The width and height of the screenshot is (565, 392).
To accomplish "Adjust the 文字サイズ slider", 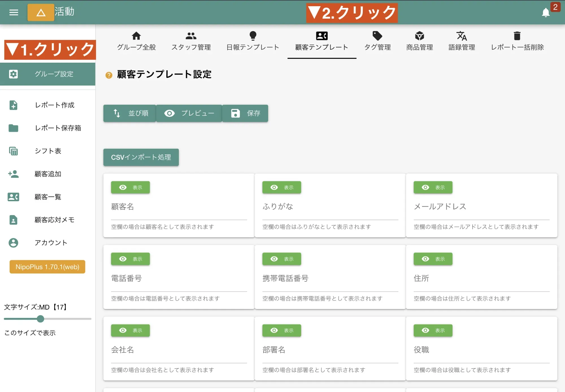I will (x=40, y=319).
